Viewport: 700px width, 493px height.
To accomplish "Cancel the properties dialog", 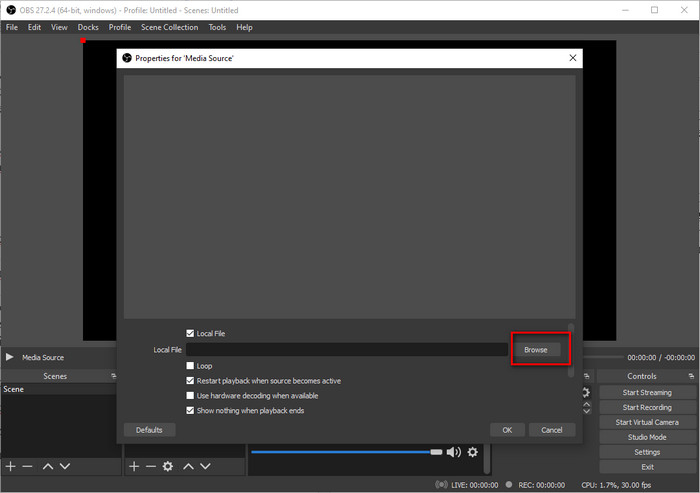I will 552,430.
